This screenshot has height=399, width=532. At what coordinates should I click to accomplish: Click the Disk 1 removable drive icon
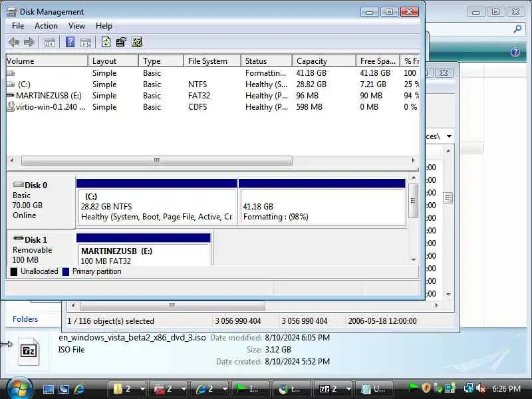point(18,239)
